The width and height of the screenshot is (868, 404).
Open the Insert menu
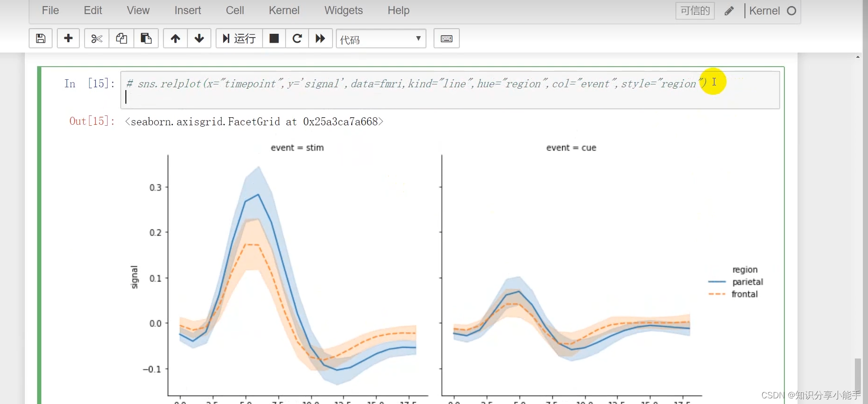pos(188,10)
